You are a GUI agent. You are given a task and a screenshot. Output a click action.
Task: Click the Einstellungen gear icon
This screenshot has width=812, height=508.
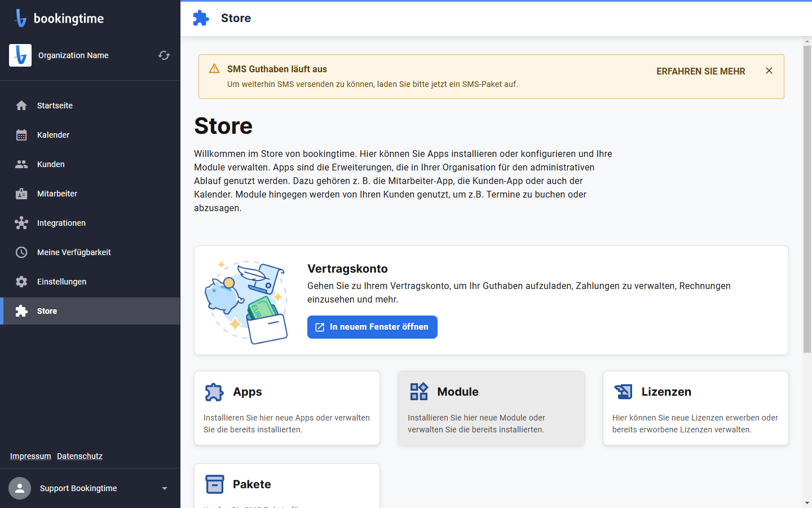[21, 282]
